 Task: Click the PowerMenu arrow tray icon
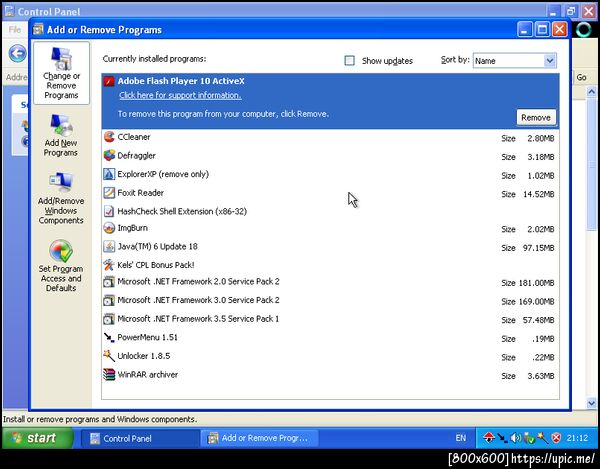pos(502,438)
